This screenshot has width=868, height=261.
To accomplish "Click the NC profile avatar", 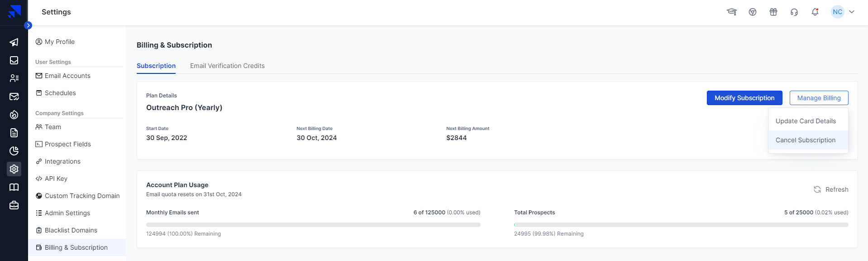I will coord(838,12).
